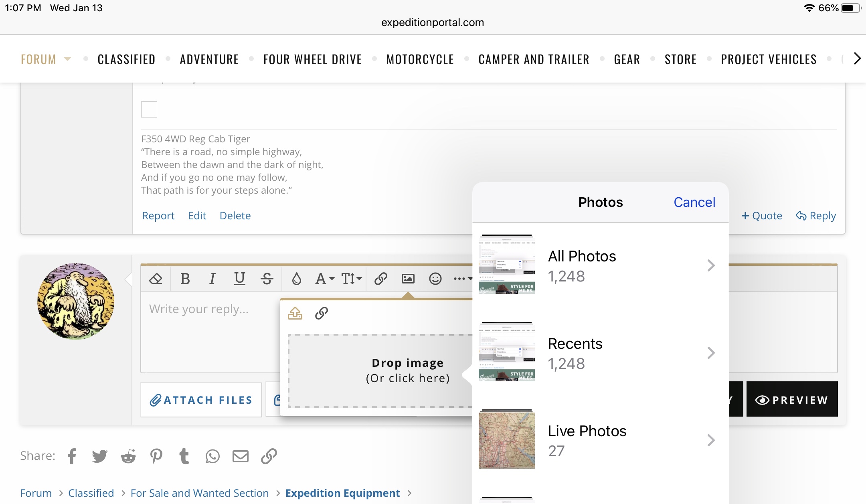The image size is (866, 504).
Task: Toggle bold formatting in editor
Action: coord(185,279)
